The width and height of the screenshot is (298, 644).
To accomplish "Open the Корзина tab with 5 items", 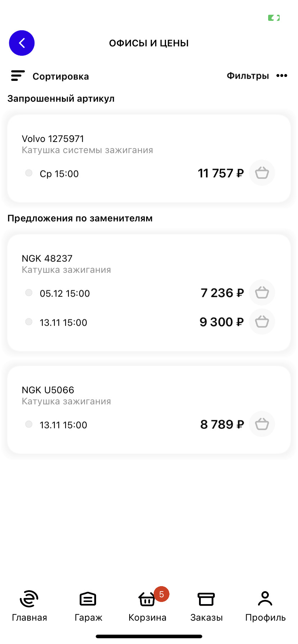I will point(148,606).
